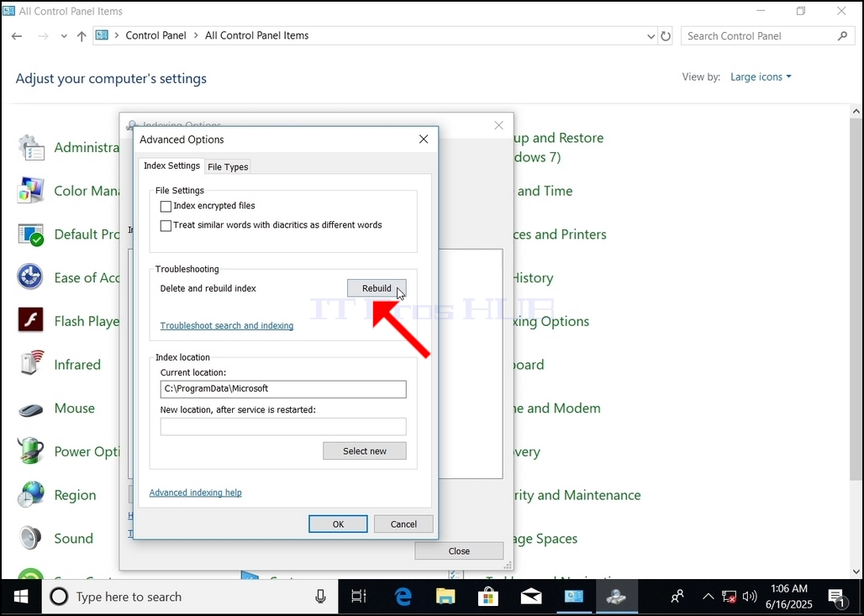Open the Infrared icon
This screenshot has width=864, height=616.
coord(31,364)
